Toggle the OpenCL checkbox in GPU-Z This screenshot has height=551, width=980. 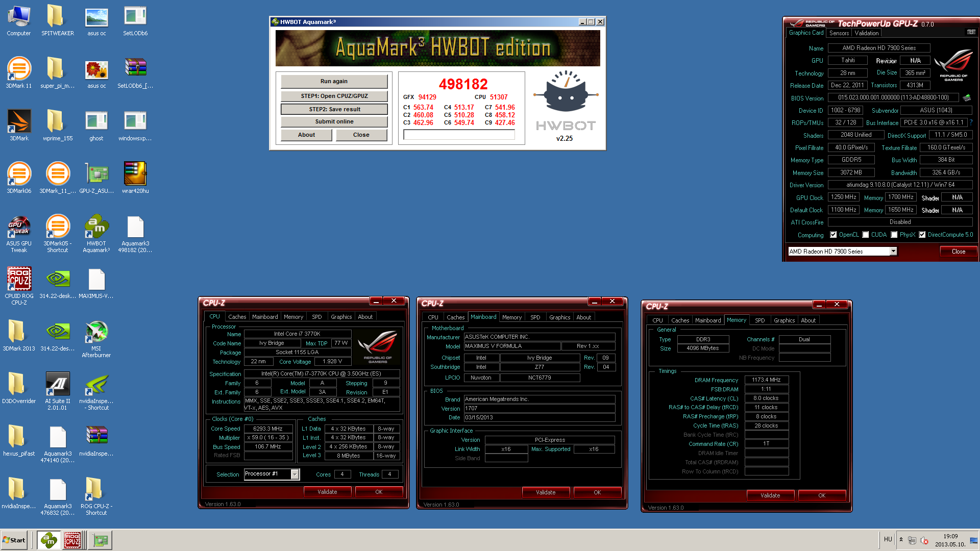(x=834, y=235)
